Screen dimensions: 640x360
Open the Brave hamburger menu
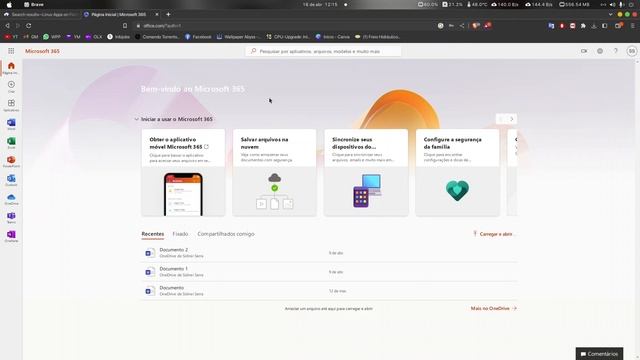[x=633, y=25]
